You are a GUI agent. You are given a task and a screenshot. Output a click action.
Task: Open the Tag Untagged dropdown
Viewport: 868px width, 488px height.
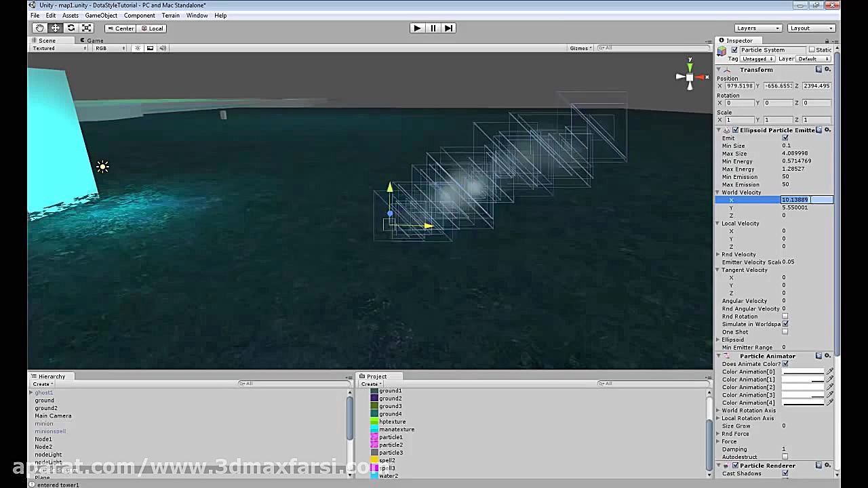click(757, 59)
